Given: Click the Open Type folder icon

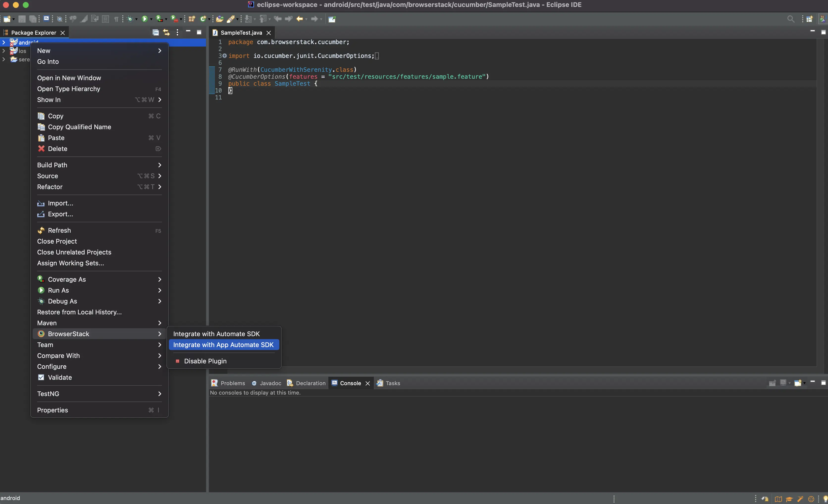Looking at the screenshot, I should tap(219, 19).
